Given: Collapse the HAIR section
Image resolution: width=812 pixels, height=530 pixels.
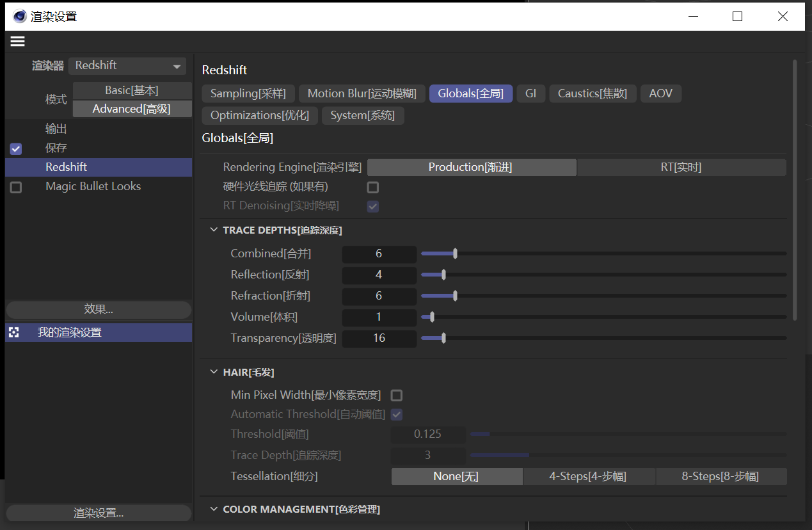Looking at the screenshot, I should click(x=214, y=372).
